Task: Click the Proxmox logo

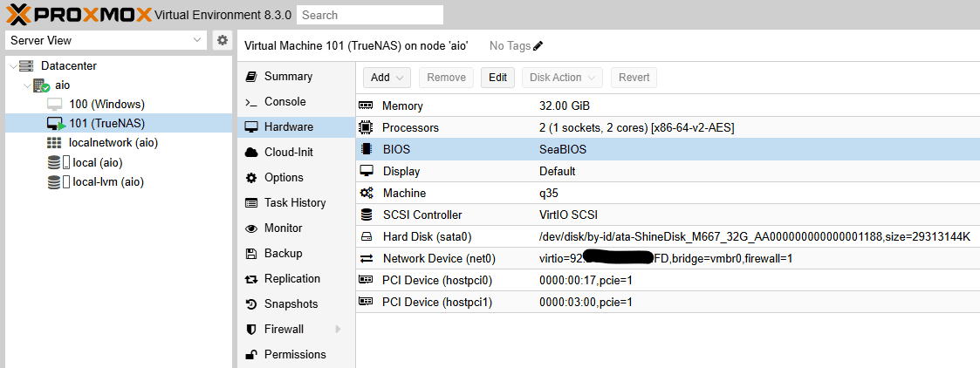Action: (79, 14)
